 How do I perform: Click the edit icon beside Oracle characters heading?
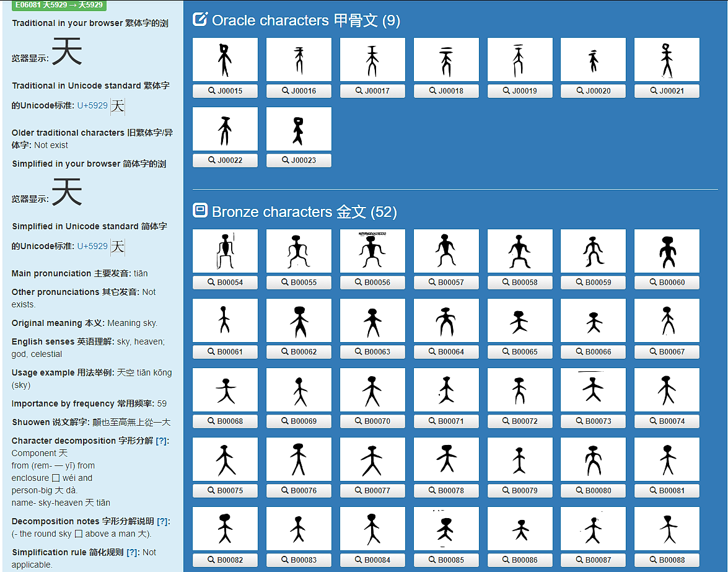200,19
